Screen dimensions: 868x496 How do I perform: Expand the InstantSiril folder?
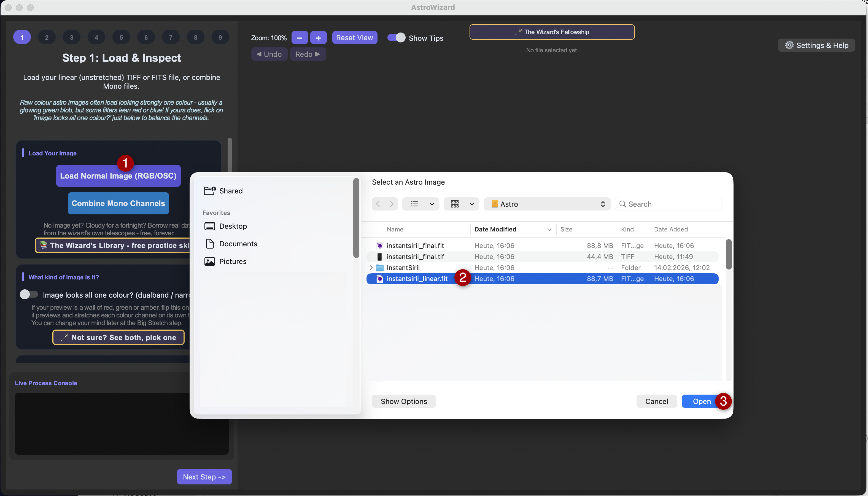tap(371, 268)
